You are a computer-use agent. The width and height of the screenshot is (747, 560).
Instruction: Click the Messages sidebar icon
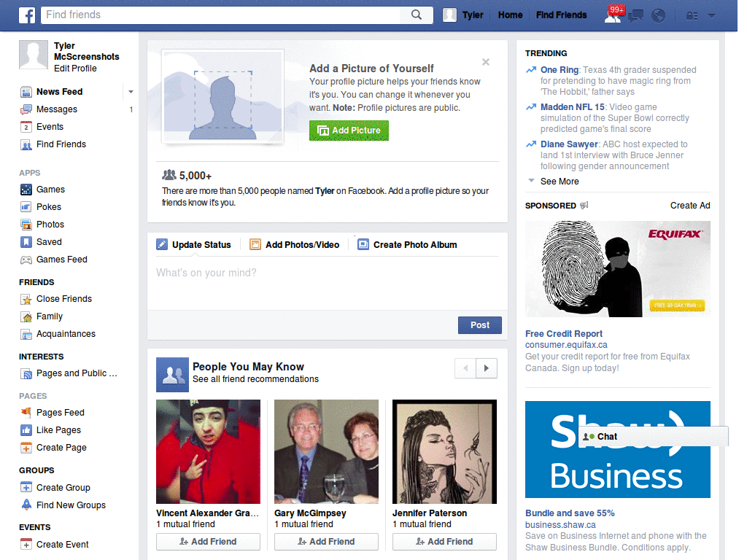(x=26, y=109)
